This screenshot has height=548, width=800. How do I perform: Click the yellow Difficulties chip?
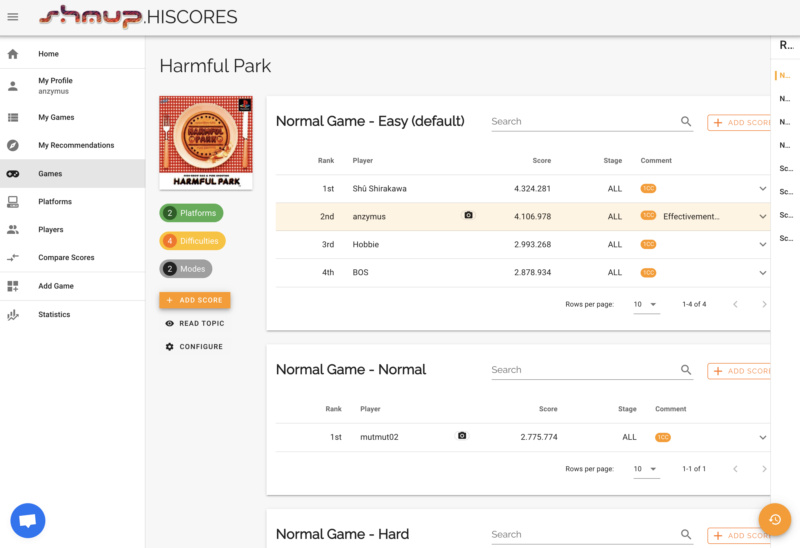point(192,241)
